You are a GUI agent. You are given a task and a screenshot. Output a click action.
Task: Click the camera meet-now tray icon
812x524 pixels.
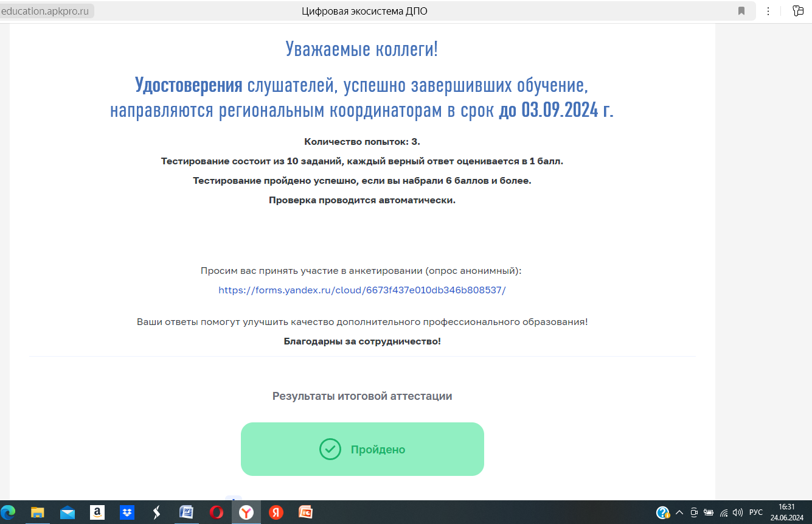coord(694,512)
